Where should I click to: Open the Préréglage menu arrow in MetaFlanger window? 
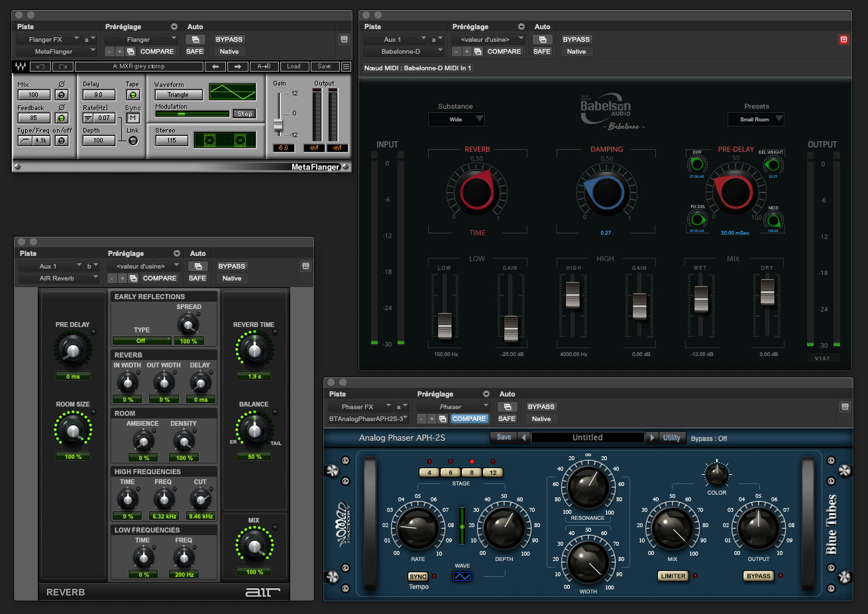174,27
